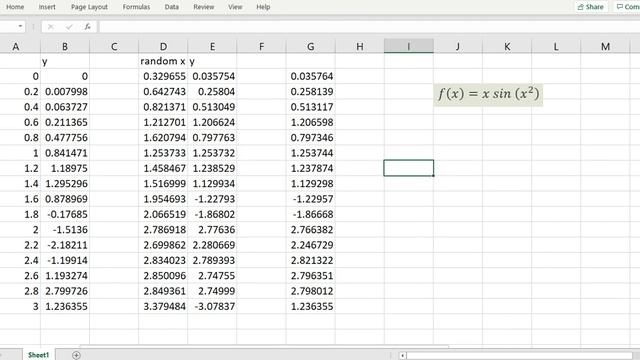Click cell with value 0.513049
Screen dimensions: 640x360
pyautogui.click(x=212, y=107)
